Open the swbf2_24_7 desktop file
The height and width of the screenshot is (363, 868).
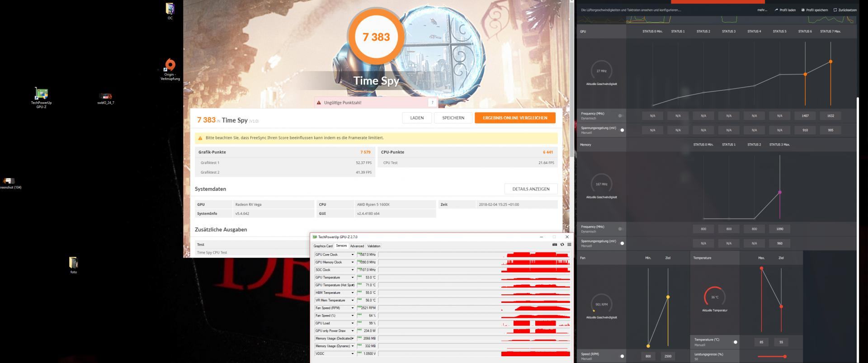click(106, 99)
